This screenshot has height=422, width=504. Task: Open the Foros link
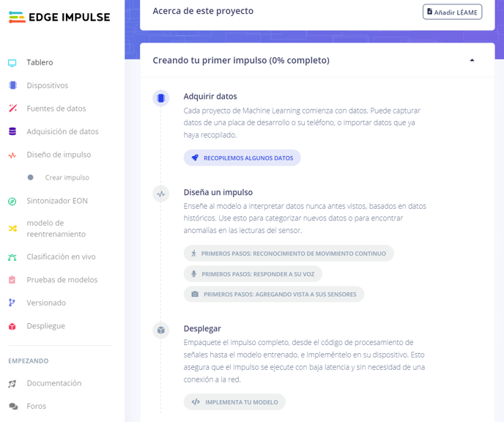point(37,407)
